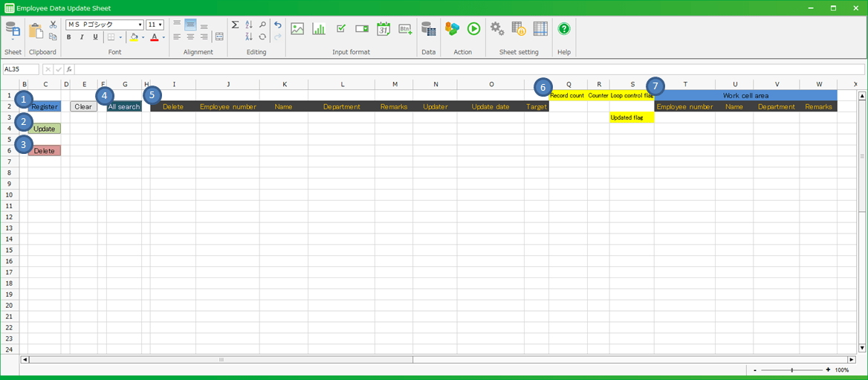868x380 pixels.
Task: Sort descending Z to A
Action: pyautogui.click(x=248, y=37)
